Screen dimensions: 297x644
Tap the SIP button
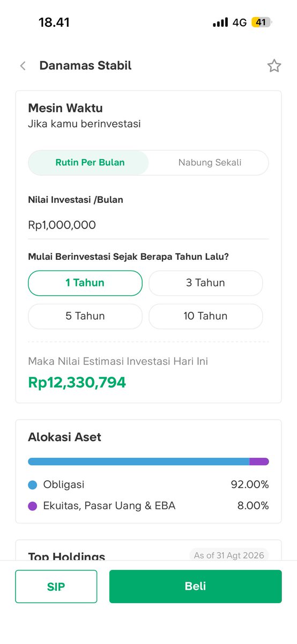pyautogui.click(x=56, y=587)
